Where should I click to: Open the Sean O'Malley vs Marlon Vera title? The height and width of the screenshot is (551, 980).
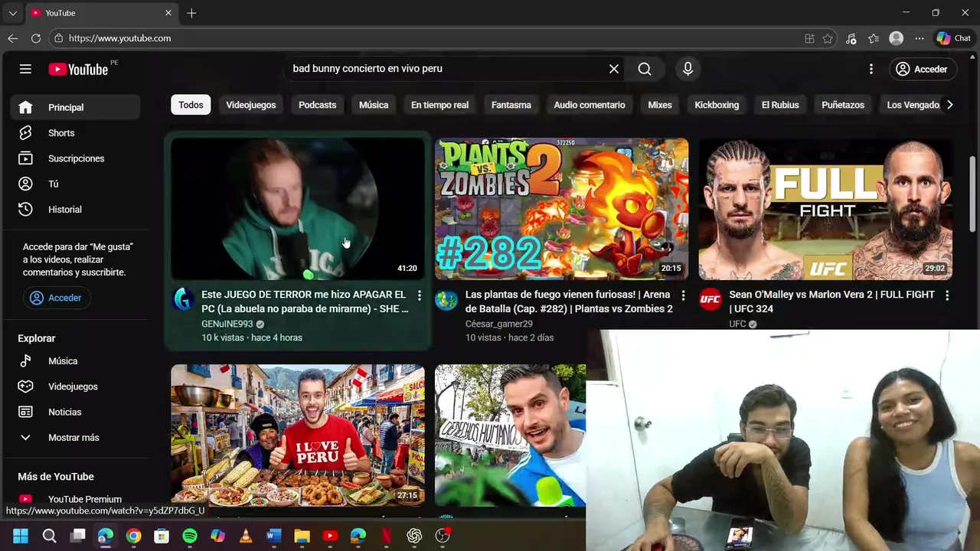pyautogui.click(x=831, y=302)
